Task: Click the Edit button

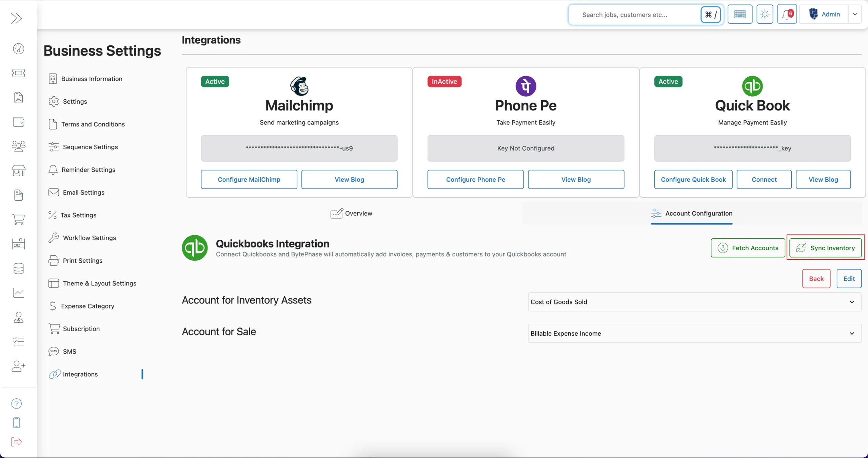Action: (x=849, y=279)
